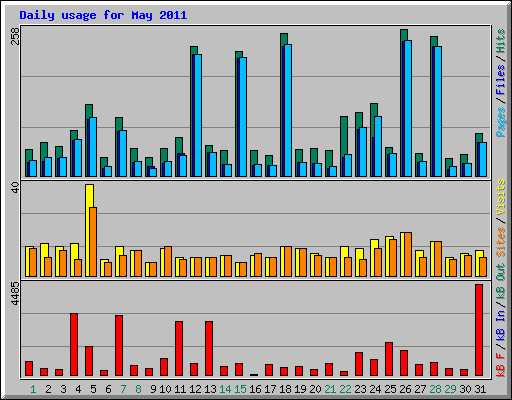Click day 3 on the x-axis
The image size is (512, 400).
(x=63, y=389)
